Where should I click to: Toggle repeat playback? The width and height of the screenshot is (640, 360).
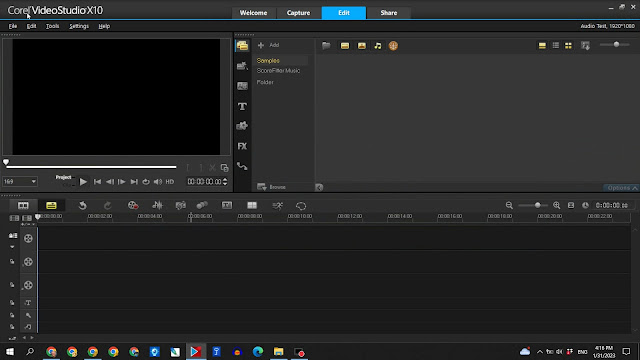[x=146, y=182]
